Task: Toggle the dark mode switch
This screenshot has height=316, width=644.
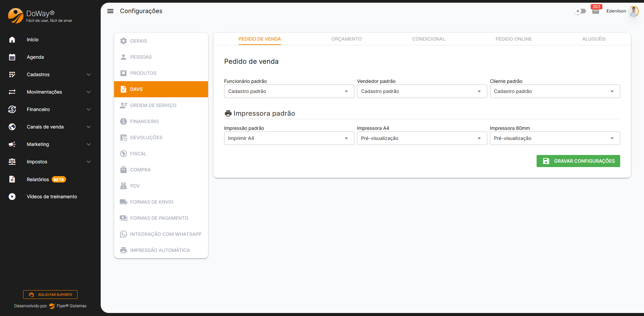Action: [580, 11]
